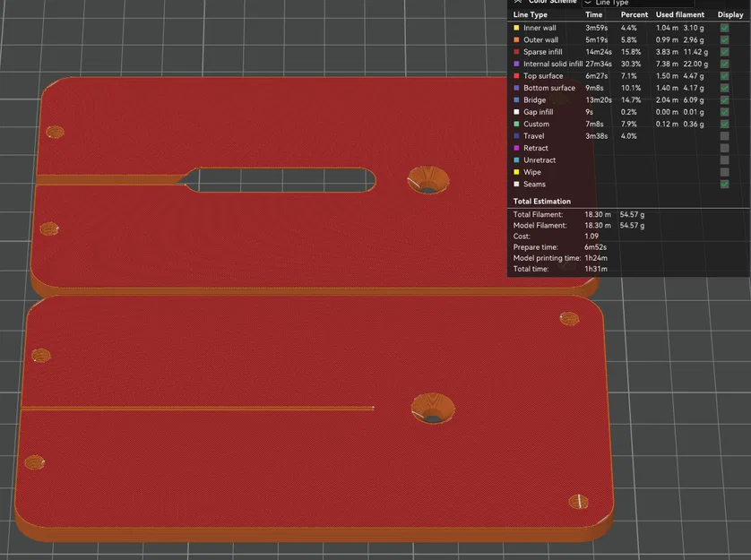Click the Model printing time 1h24m value
751x560 pixels.
596,258
